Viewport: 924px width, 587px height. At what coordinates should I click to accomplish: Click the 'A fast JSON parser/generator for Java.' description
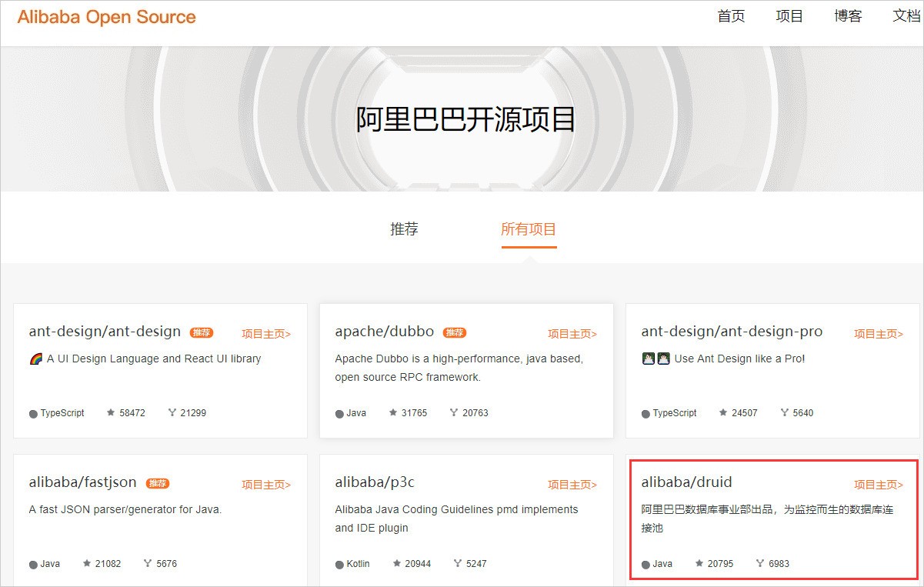pyautogui.click(x=125, y=509)
